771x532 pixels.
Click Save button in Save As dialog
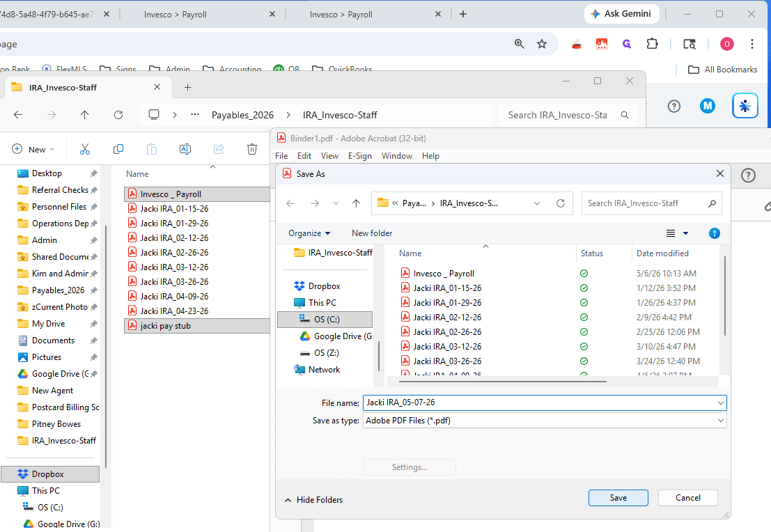tap(618, 498)
